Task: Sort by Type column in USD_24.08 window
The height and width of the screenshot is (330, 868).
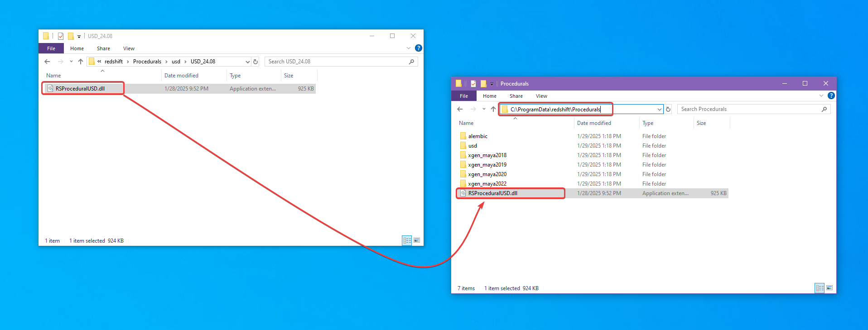Action: (235, 76)
